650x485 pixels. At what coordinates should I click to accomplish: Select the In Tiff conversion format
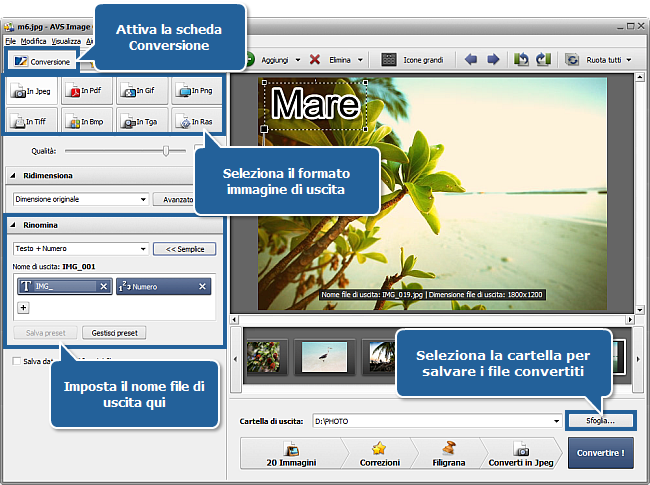(x=32, y=121)
